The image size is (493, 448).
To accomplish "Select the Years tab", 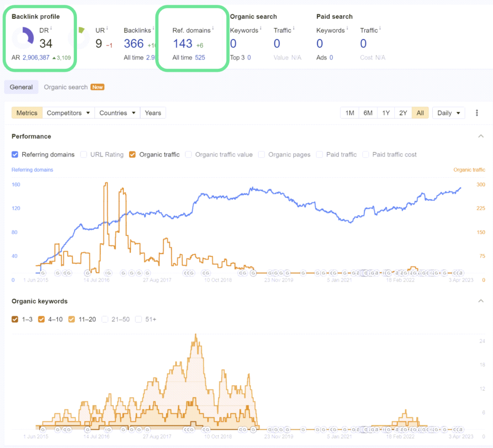I will coord(153,113).
